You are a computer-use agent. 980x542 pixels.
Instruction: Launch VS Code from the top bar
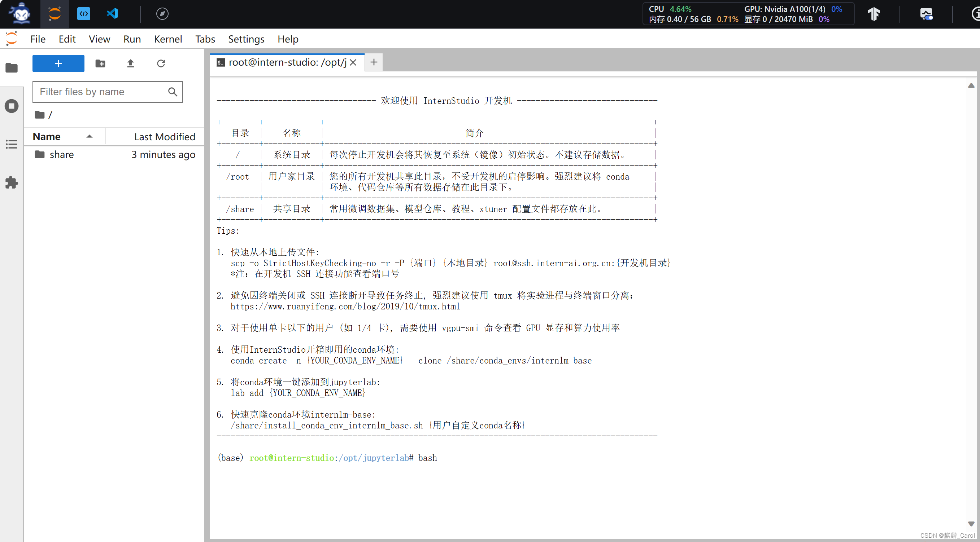(112, 14)
